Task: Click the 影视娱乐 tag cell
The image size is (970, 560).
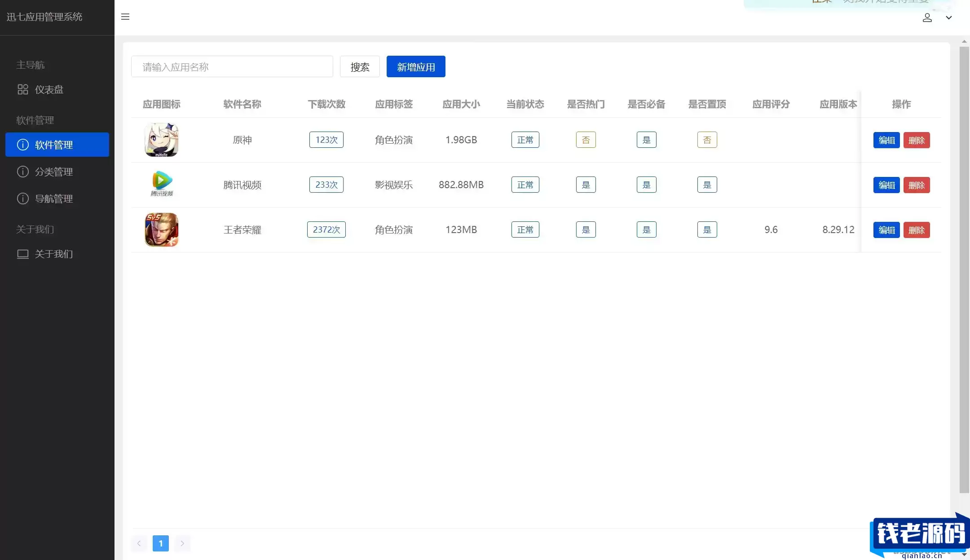Action: pos(394,185)
